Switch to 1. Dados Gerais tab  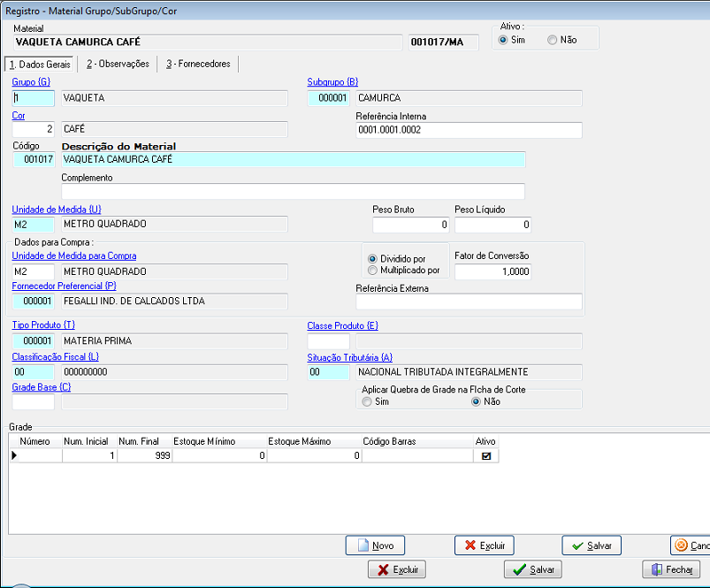pyautogui.click(x=41, y=65)
